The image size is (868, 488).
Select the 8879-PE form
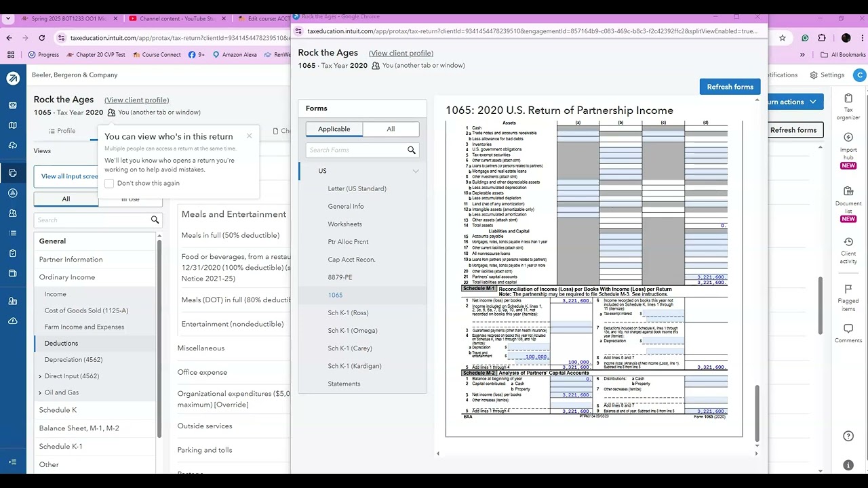click(340, 277)
